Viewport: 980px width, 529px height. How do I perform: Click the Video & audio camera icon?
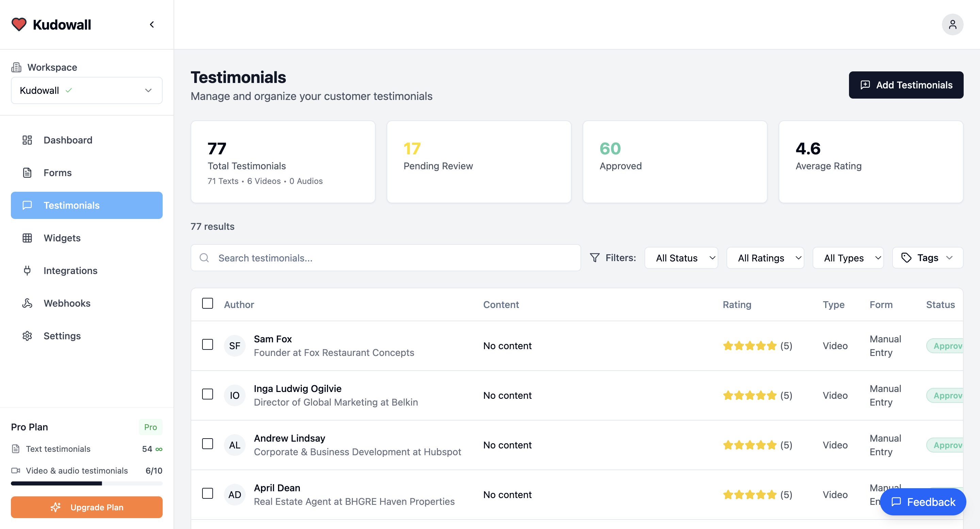(16, 471)
